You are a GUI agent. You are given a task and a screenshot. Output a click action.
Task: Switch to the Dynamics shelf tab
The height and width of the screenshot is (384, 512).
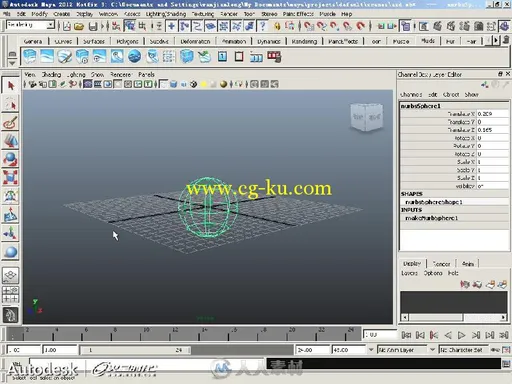point(268,41)
